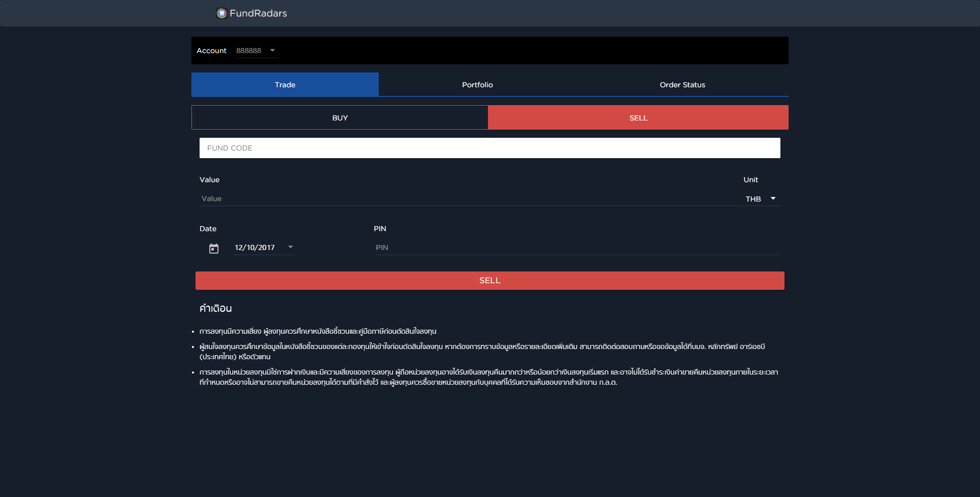Click the 'Date' label

pos(208,229)
